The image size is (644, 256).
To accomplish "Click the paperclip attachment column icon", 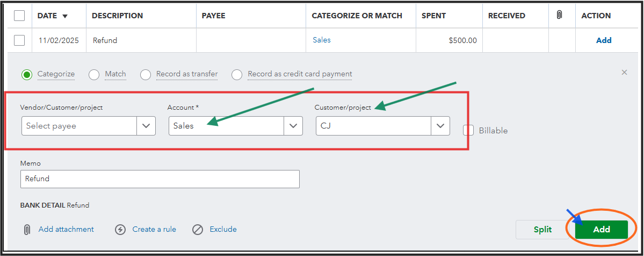I will click(559, 16).
